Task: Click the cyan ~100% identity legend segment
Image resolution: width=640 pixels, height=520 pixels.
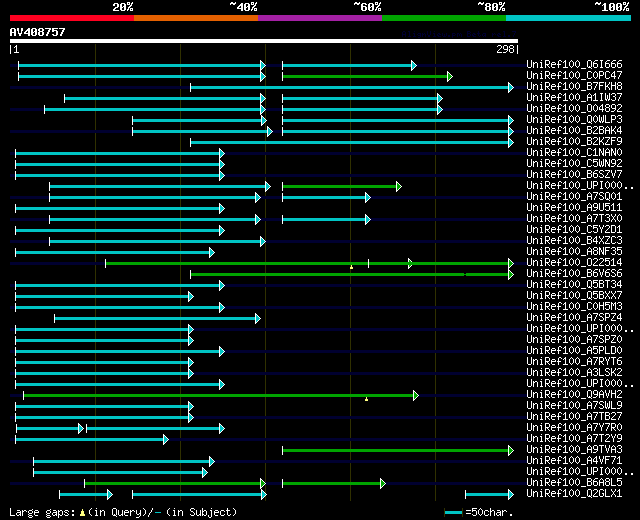Action: [569, 18]
